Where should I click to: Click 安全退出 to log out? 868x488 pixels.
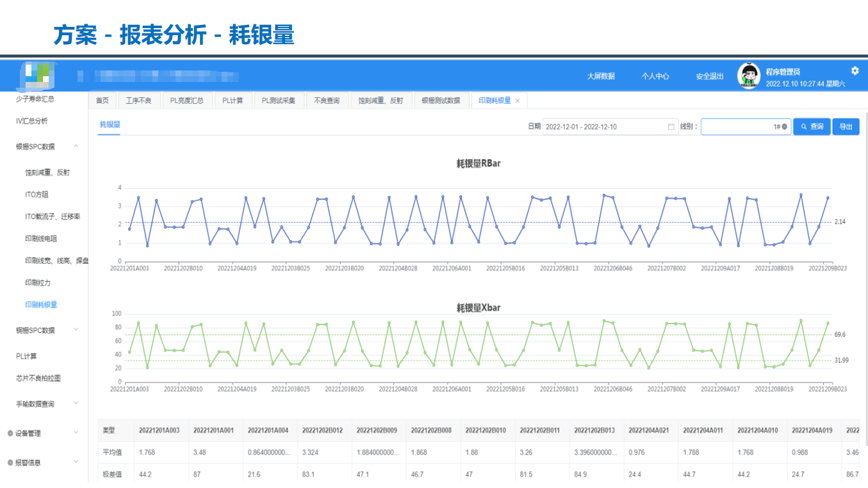[x=710, y=76]
